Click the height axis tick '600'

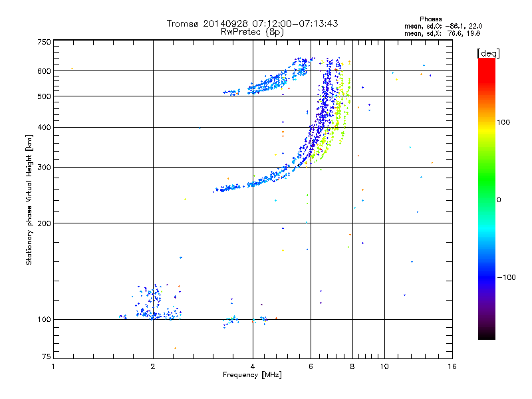coord(44,71)
